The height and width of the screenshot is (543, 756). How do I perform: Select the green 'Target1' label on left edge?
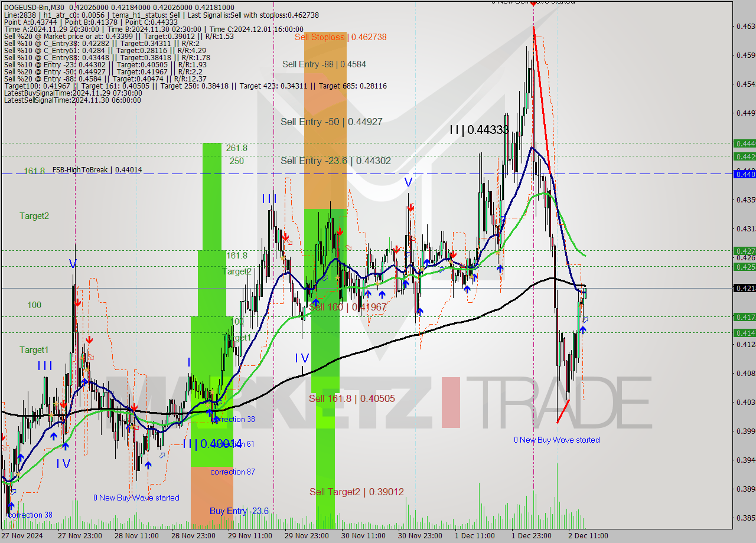(34, 349)
